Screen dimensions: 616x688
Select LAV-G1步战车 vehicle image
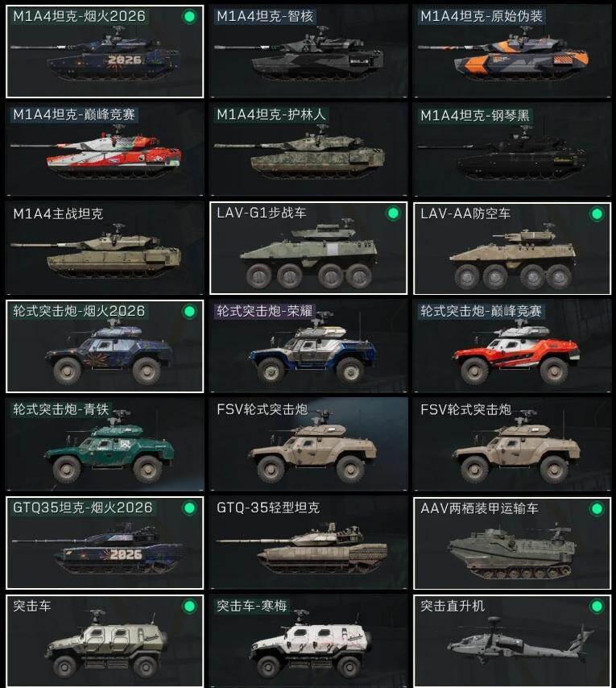[309, 257]
